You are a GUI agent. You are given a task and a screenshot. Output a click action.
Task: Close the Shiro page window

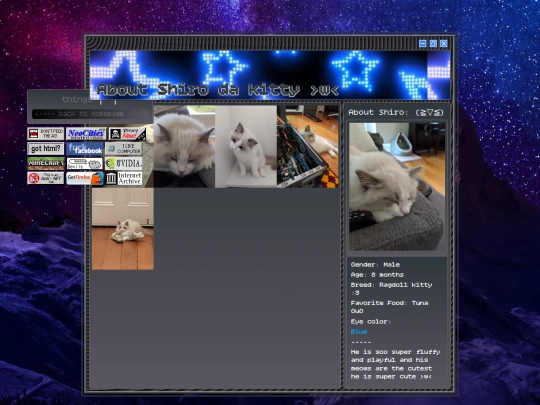tap(444, 43)
